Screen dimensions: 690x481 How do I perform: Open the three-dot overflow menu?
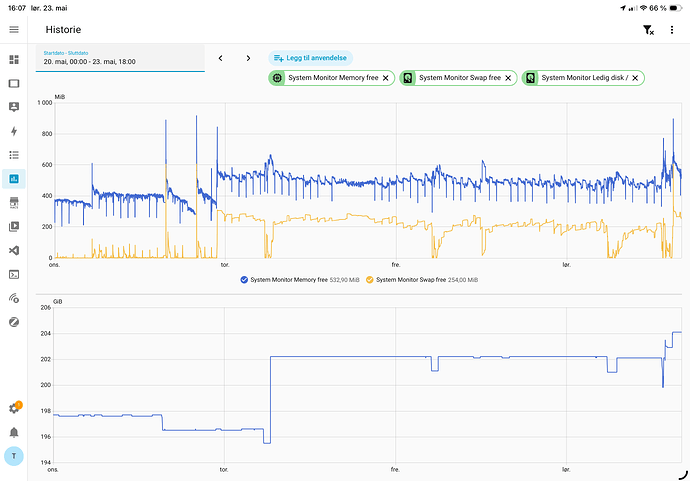(672, 29)
